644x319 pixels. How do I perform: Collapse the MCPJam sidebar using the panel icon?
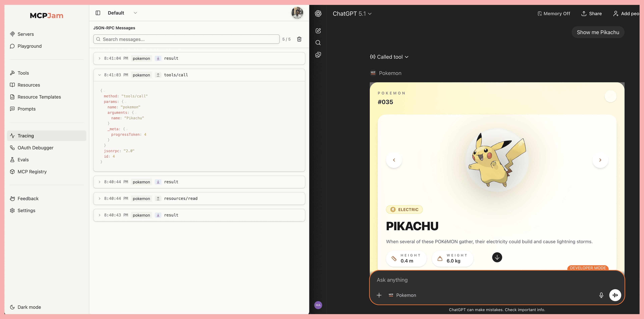98,13
